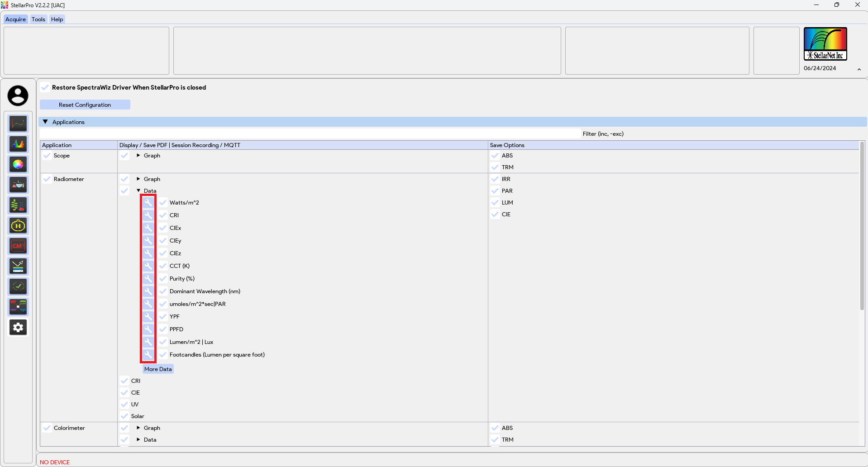The height and width of the screenshot is (467, 868).
Task: Collapse the Radiometer Data tree
Action: pos(138,191)
